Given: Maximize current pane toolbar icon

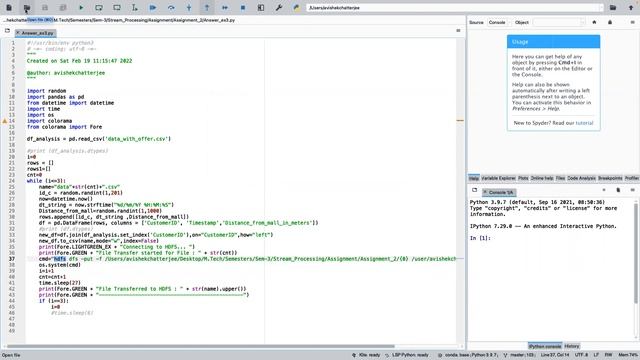Looking at the screenshot, I should click(261, 8).
